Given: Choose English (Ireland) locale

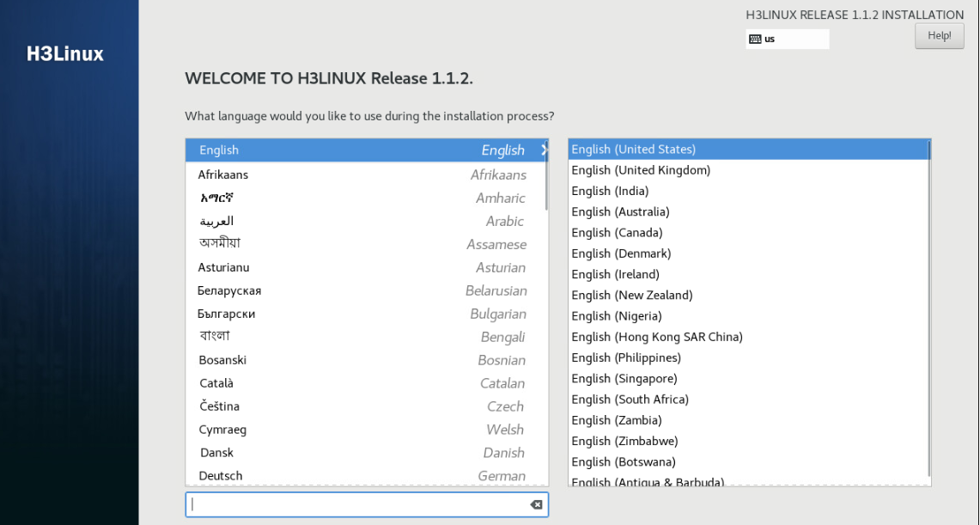Looking at the screenshot, I should pyautogui.click(x=748, y=274).
